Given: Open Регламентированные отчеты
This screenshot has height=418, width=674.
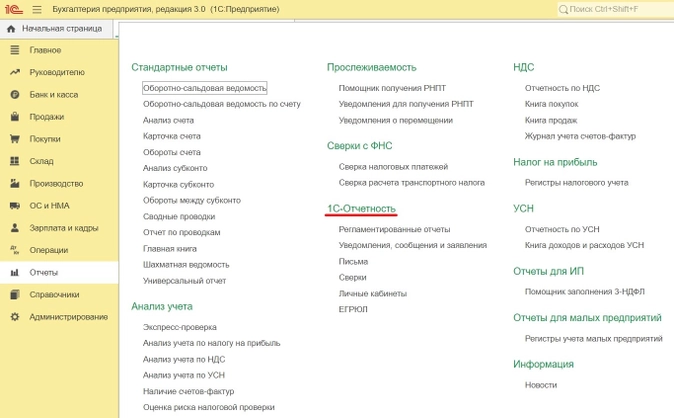Looking at the screenshot, I should (x=395, y=230).
